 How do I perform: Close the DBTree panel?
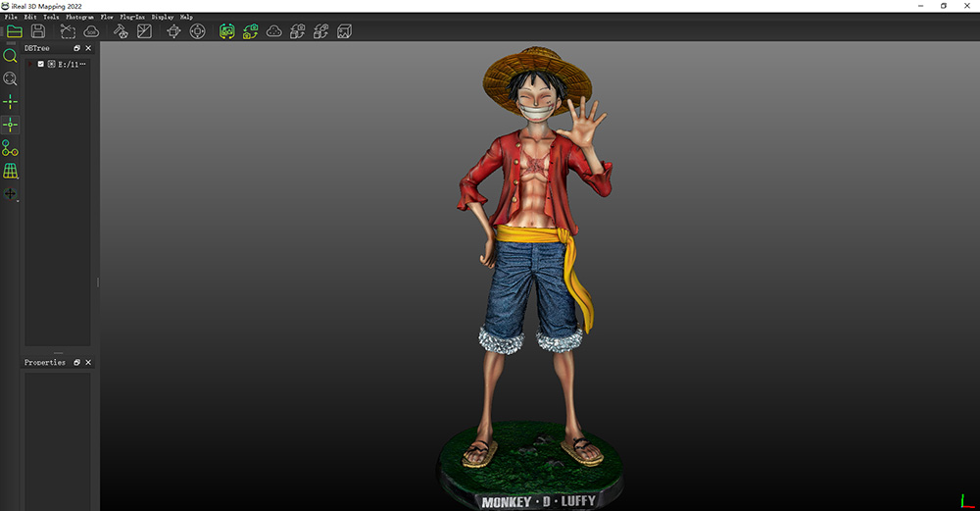88,48
